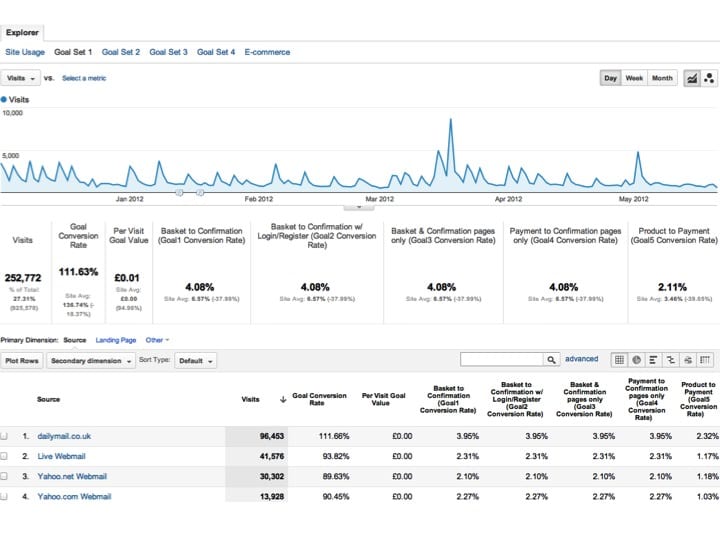
Task: Open the Visits metric dropdown above chart
Action: tap(20, 78)
